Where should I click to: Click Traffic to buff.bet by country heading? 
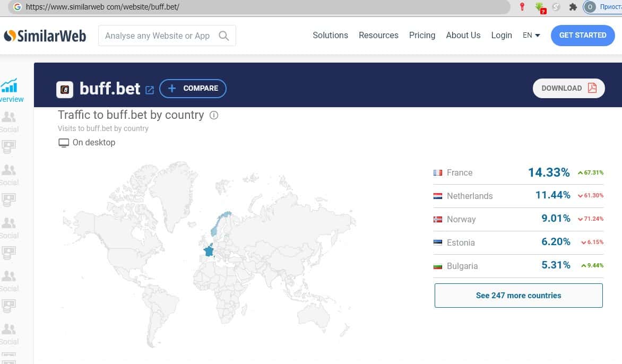131,115
